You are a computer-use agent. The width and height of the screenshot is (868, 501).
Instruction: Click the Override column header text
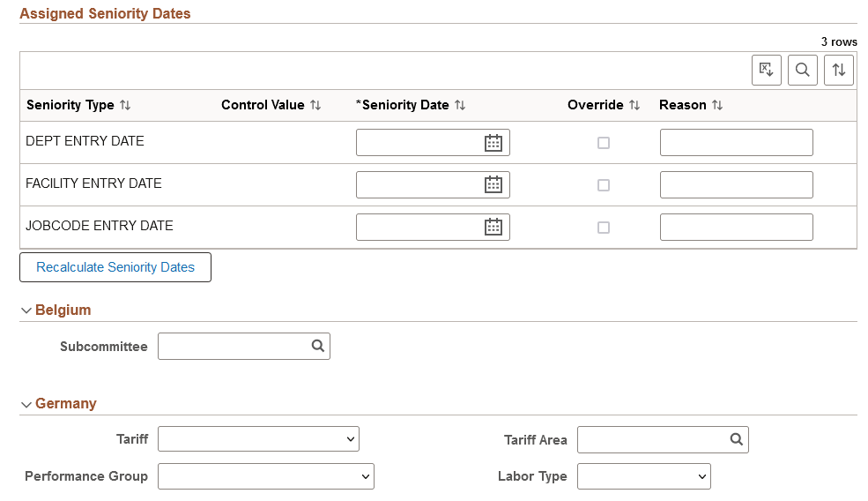click(x=596, y=105)
